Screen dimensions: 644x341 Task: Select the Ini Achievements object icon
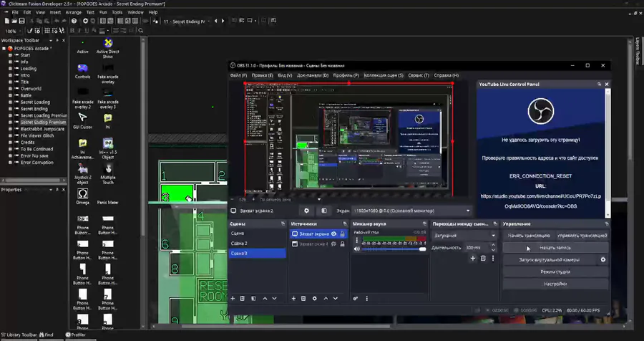(82, 143)
